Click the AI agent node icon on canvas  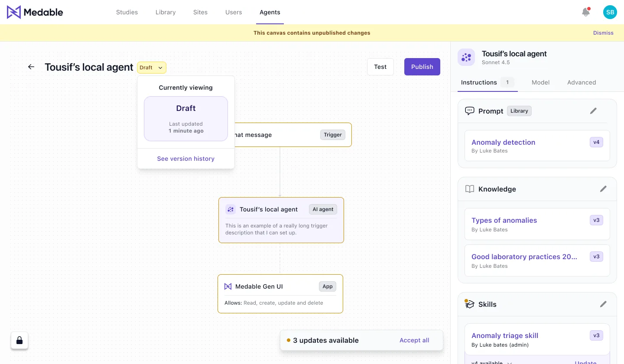(x=231, y=209)
